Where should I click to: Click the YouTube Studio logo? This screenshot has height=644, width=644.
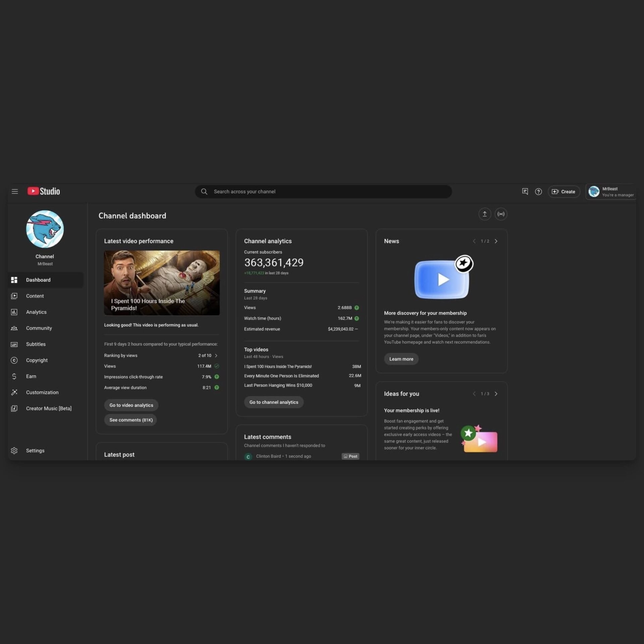(x=44, y=191)
